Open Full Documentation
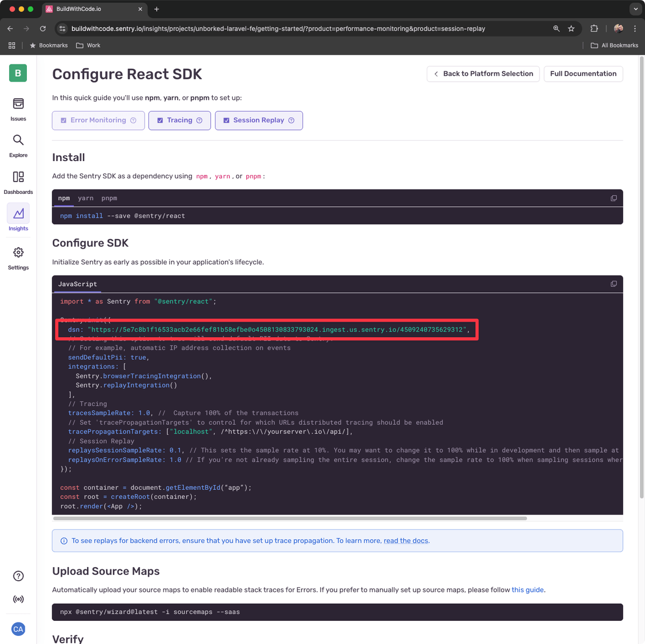645x644 pixels. pos(583,74)
